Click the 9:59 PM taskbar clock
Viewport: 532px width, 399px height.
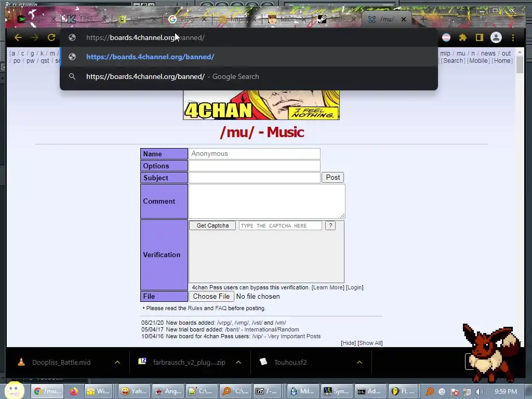[x=506, y=392]
